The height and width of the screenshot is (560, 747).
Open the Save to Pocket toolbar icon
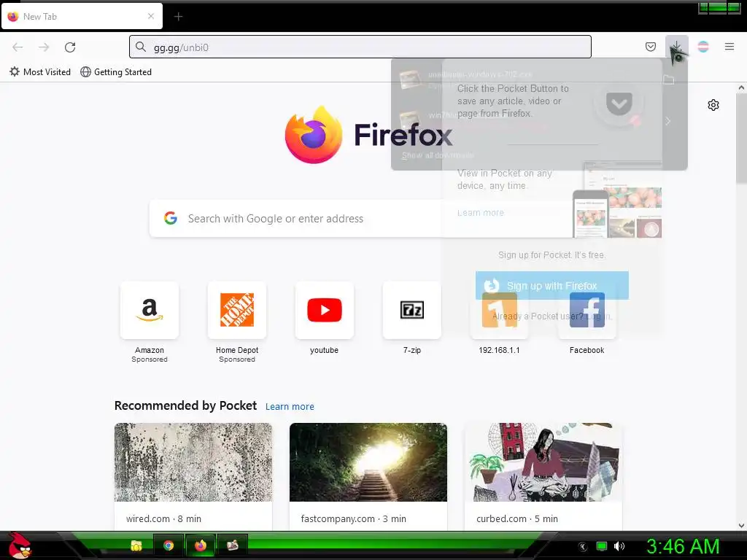click(x=650, y=47)
